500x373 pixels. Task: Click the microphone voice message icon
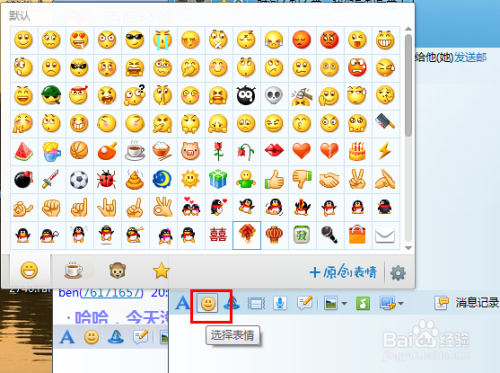point(280,303)
